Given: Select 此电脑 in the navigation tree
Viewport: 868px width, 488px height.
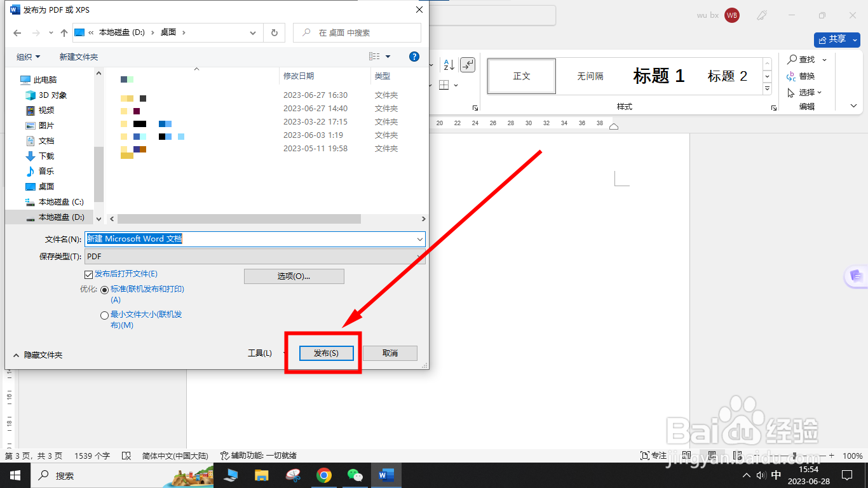Looking at the screenshot, I should (x=45, y=80).
